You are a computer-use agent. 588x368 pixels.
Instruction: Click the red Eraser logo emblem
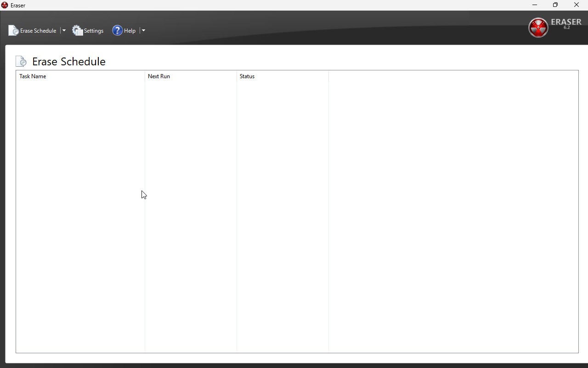point(538,28)
